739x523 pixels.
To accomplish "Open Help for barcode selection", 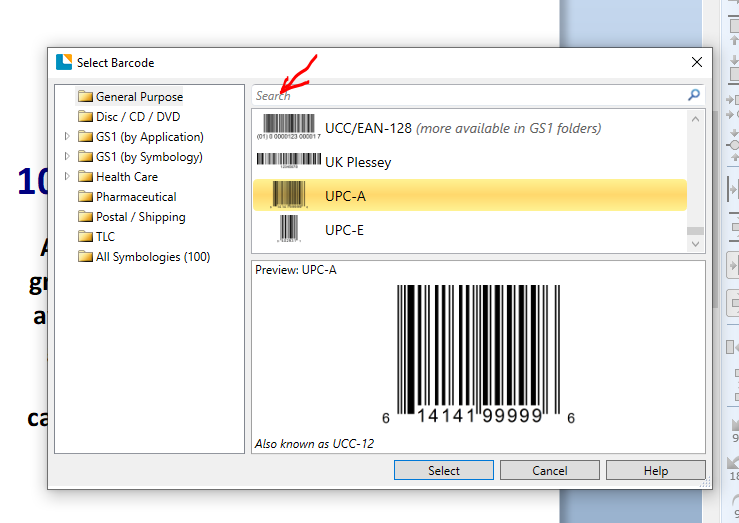I will coord(655,470).
